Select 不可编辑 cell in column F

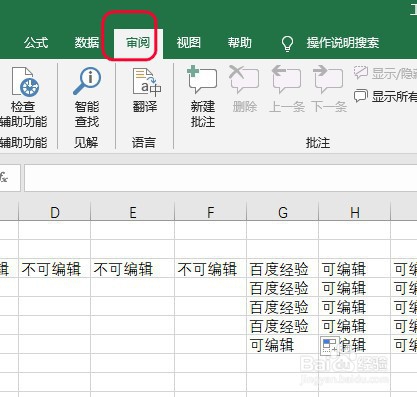[210, 269]
